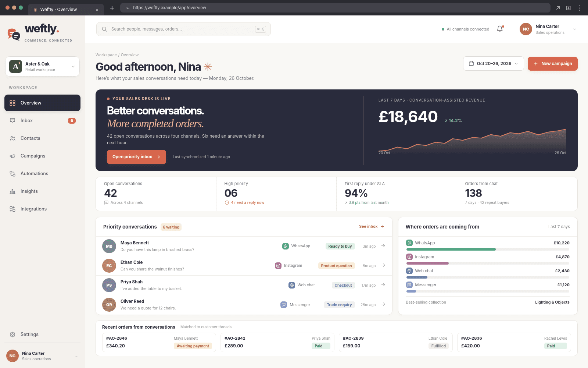Open order card #AO-2839
Screen dimensions: 588x368
[396, 342]
